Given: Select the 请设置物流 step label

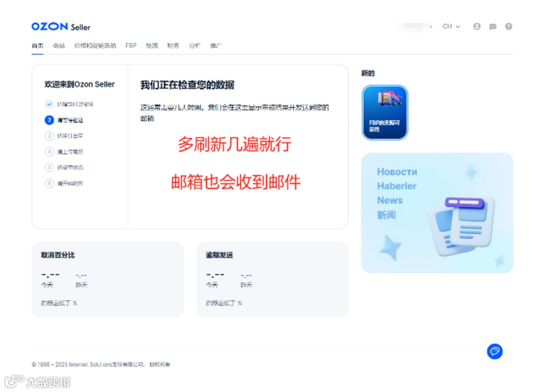Looking at the screenshot, I should (70, 168).
